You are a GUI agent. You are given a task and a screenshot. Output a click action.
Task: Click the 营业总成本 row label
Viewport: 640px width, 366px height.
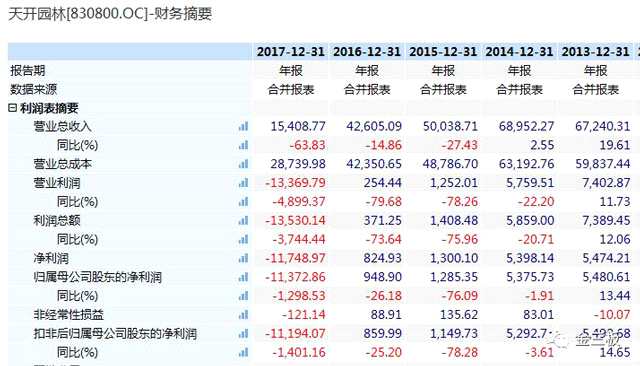point(62,164)
